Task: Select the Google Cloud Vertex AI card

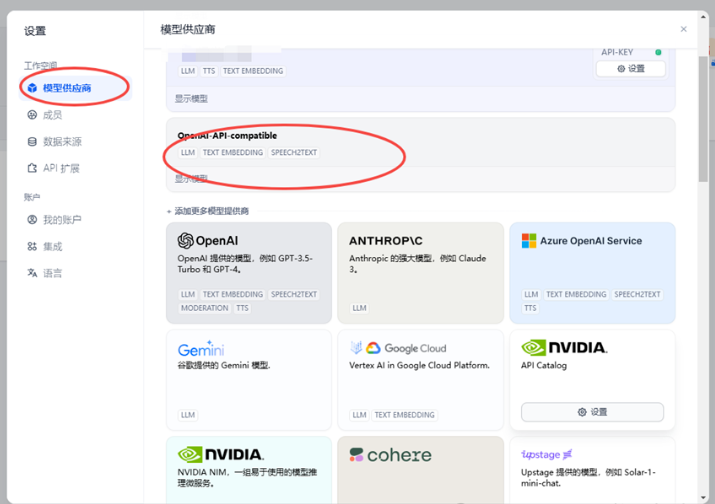Action: pyautogui.click(x=420, y=380)
